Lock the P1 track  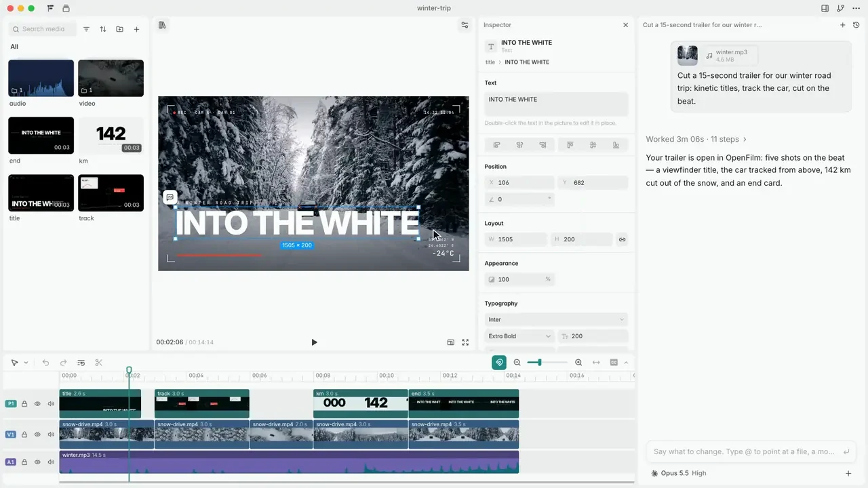click(x=24, y=404)
